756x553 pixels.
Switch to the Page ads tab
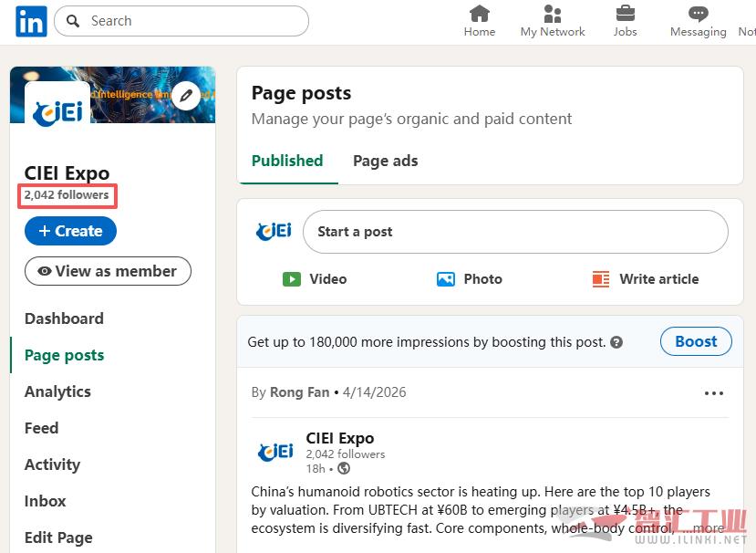tap(385, 161)
